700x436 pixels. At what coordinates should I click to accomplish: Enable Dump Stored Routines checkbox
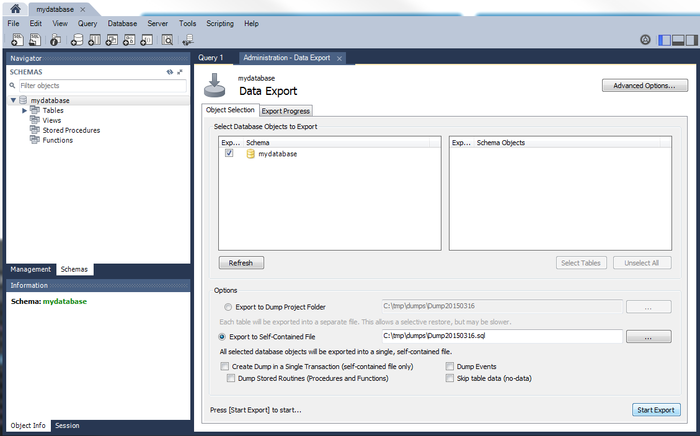pos(232,379)
